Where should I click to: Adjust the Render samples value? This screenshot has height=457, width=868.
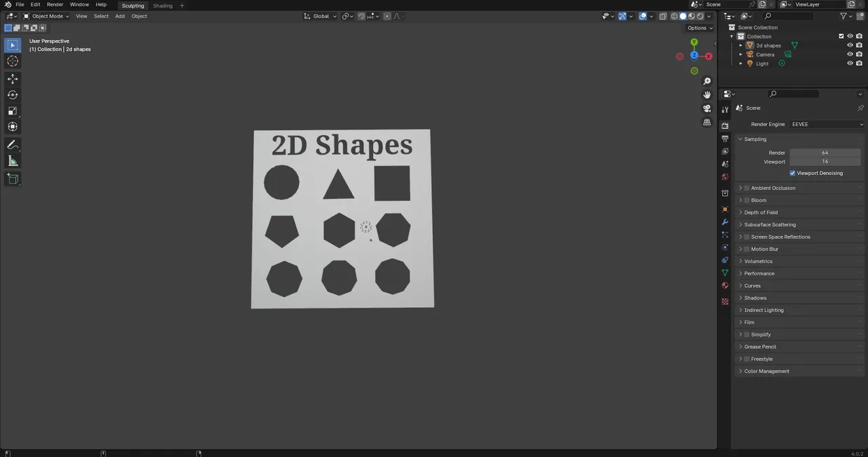tap(825, 153)
